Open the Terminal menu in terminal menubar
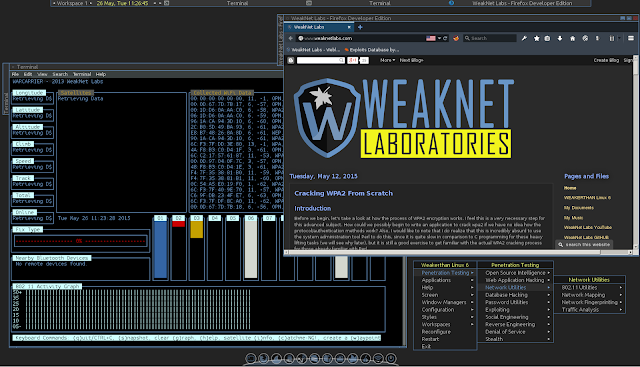640x367 pixels. coord(82,74)
